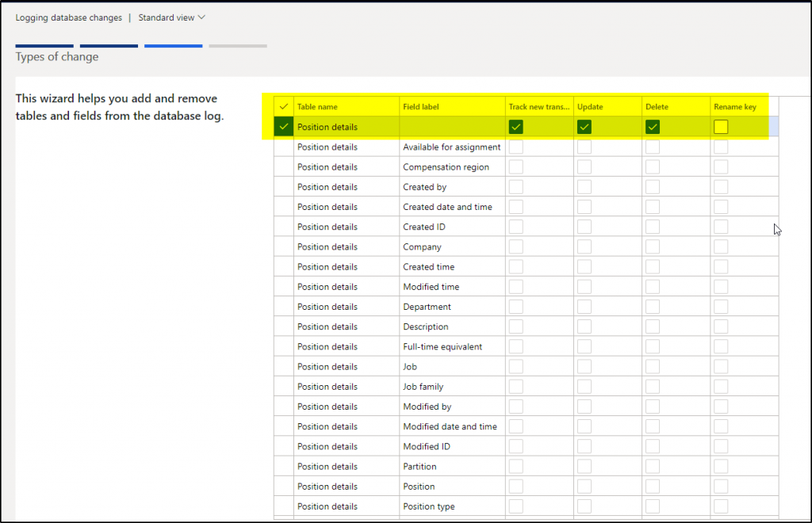
Task: Enable Track new transactions for the Partition field
Action: click(516, 466)
